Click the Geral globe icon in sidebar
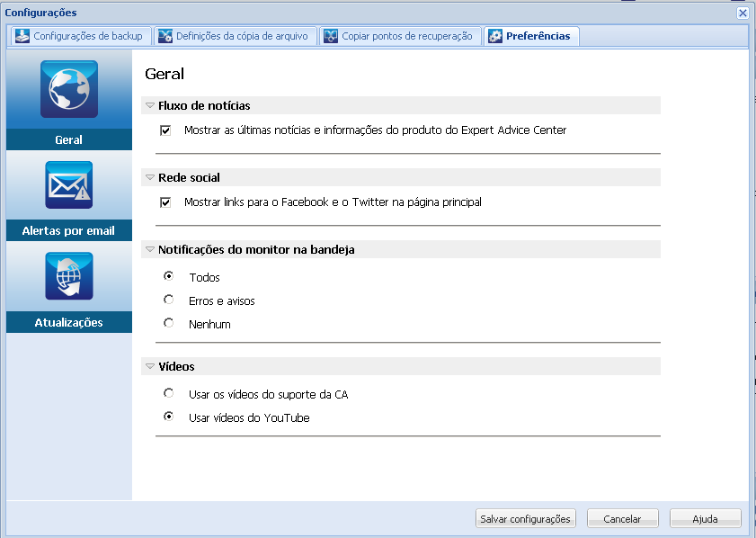The width and height of the screenshot is (756, 538). click(69, 89)
